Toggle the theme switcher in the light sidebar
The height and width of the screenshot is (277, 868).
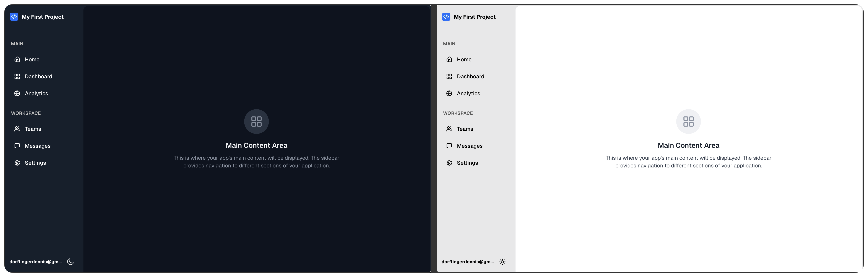coord(502,262)
